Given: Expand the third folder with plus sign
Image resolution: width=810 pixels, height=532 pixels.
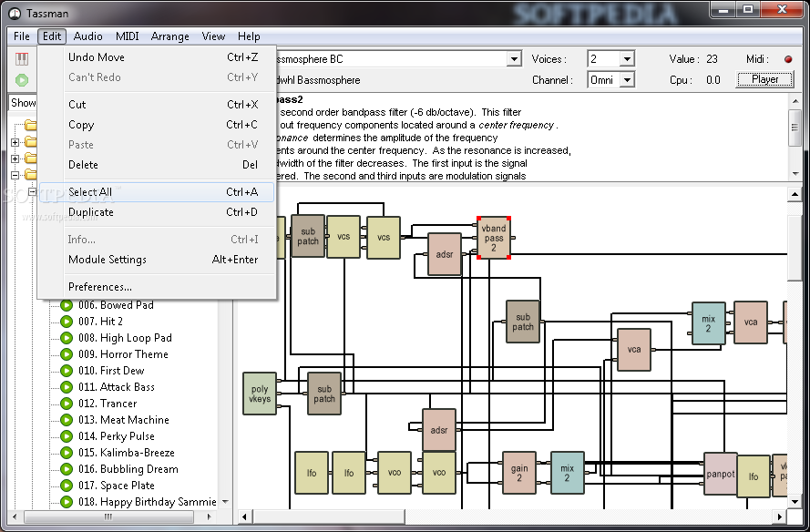Looking at the screenshot, I should point(15,159).
